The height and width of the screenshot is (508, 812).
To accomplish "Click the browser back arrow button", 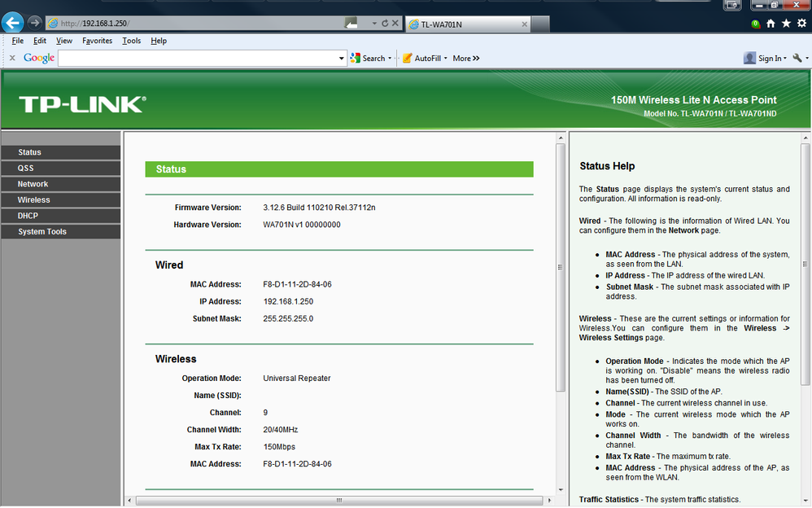I will (12, 23).
